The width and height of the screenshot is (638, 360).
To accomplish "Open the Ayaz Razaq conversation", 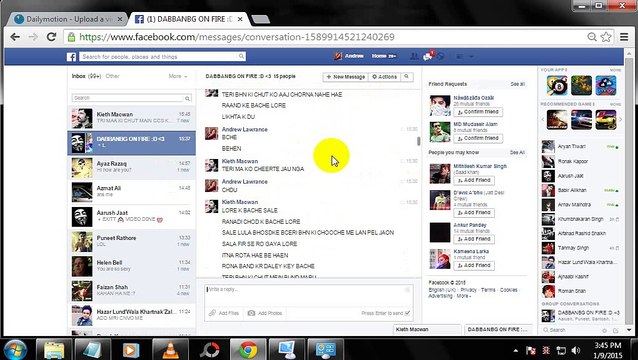I will coord(131,167).
